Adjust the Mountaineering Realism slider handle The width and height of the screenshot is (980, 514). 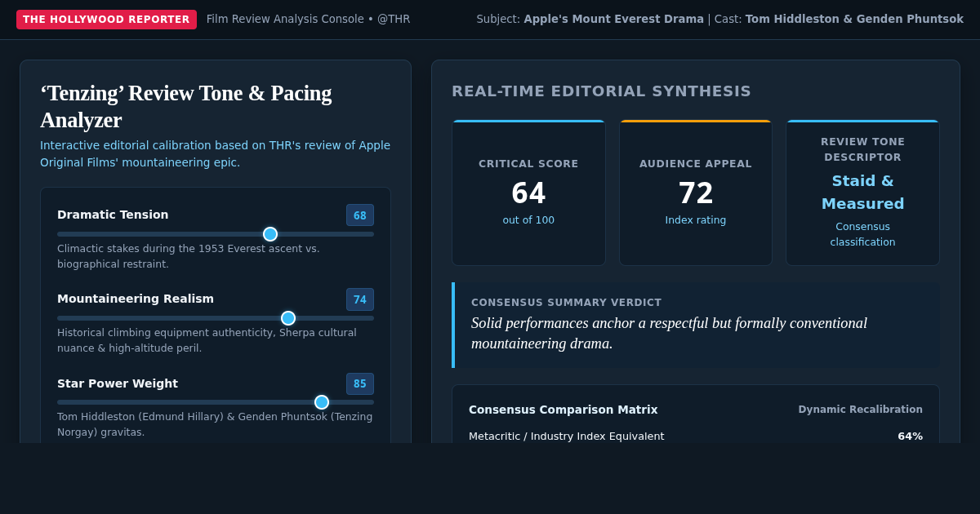[x=288, y=318]
